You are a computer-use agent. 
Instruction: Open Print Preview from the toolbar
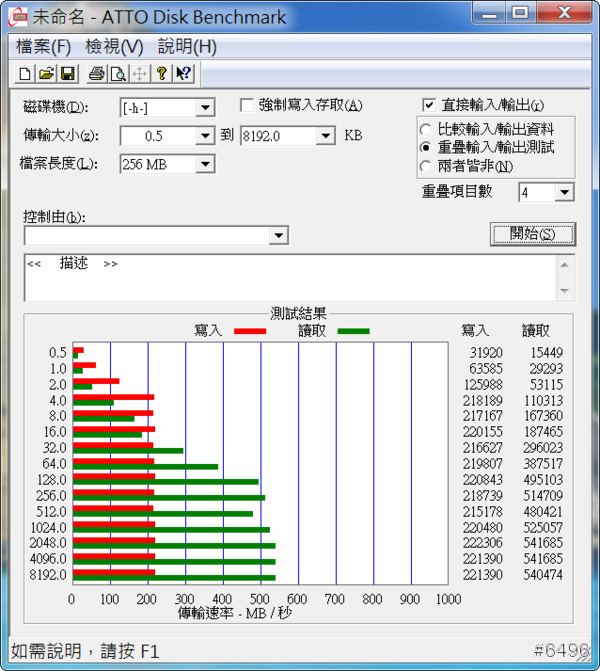click(119, 74)
